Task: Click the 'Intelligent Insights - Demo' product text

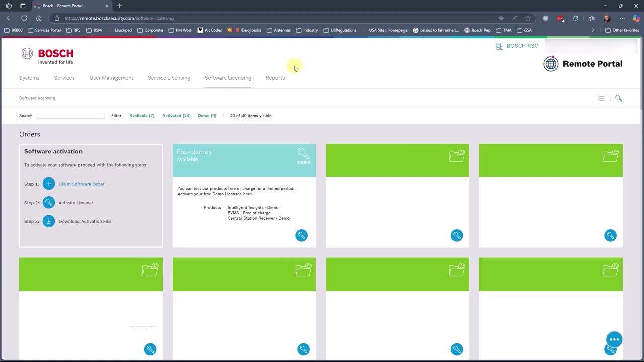Action: point(253,208)
